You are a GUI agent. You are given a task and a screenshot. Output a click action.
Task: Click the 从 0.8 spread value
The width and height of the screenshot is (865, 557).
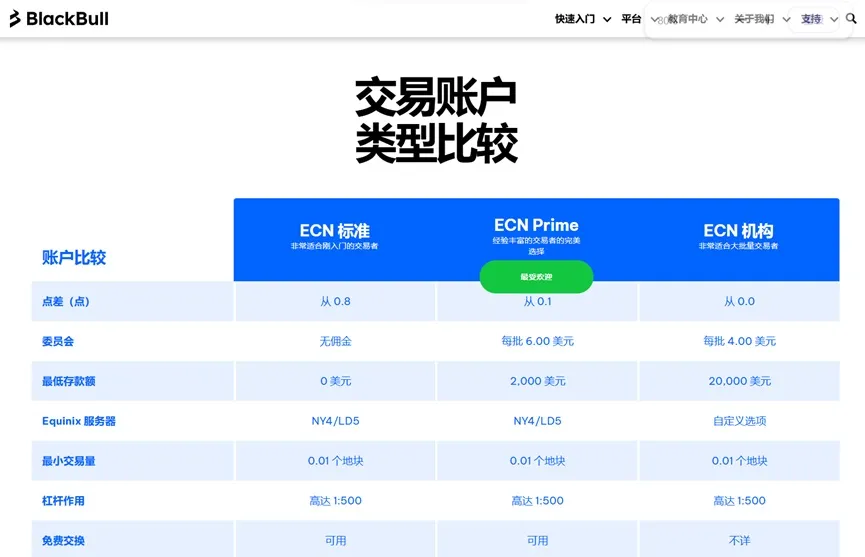(335, 302)
